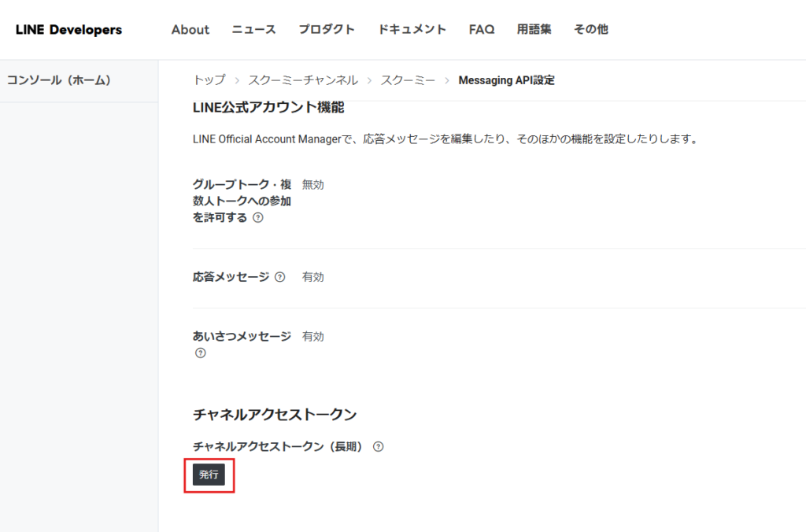Open the FAQ navigation item

[x=482, y=30]
